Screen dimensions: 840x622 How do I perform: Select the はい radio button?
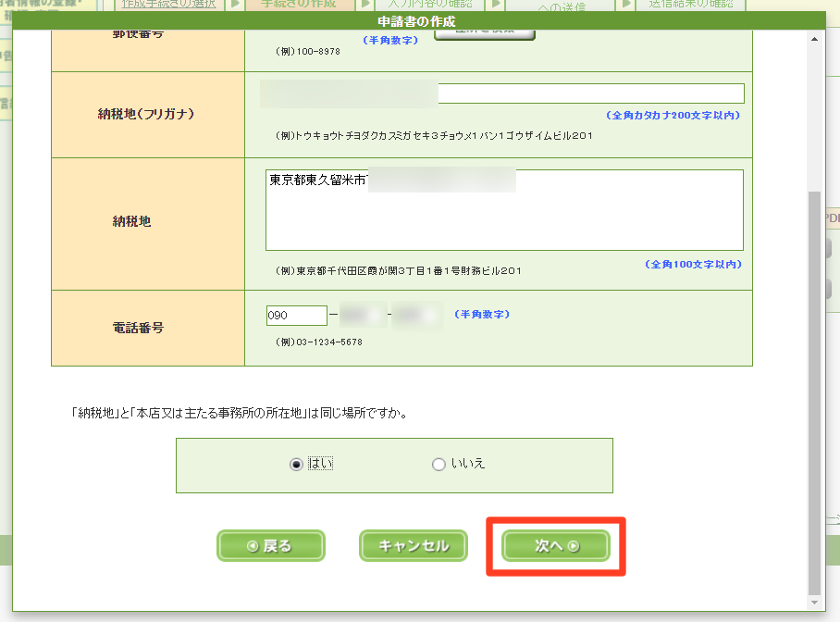pos(296,465)
